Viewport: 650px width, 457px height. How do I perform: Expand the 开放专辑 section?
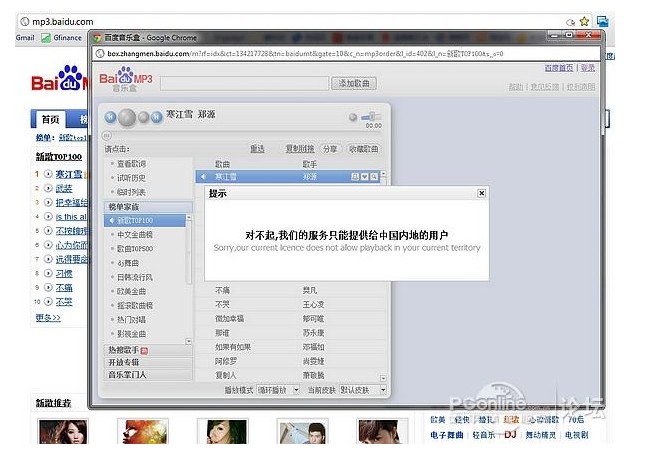148,362
